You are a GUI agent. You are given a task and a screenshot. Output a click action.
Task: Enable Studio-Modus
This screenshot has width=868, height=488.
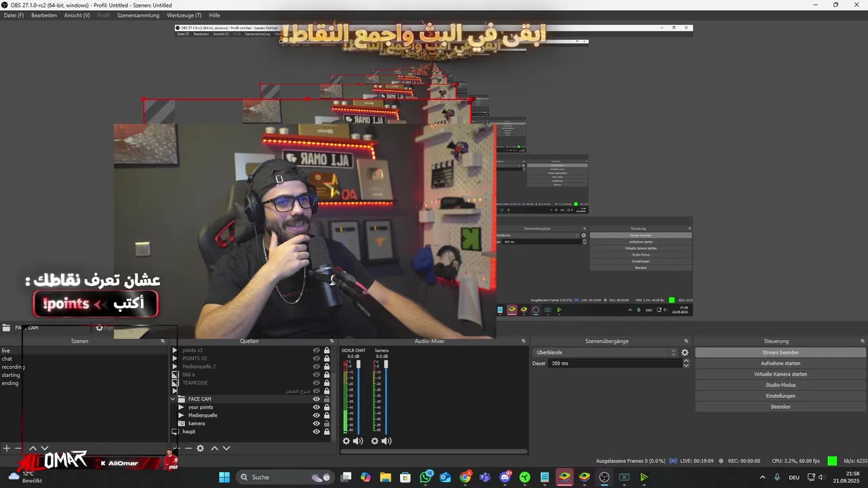pos(781,385)
